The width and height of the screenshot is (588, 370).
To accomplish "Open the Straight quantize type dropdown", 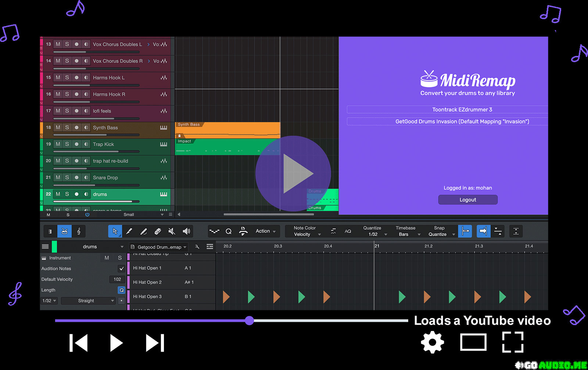I will [x=88, y=301].
